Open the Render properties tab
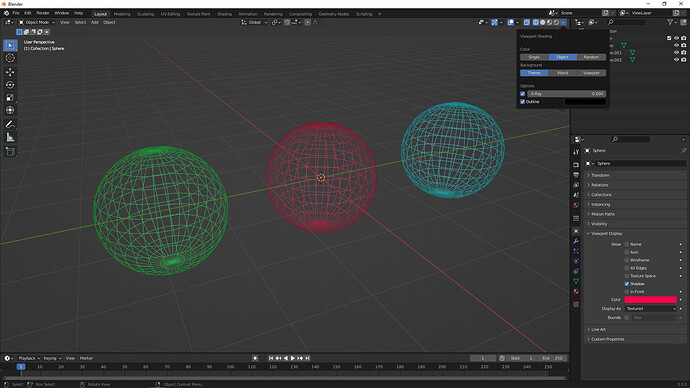Screen dimensions: 690x388 click(576, 165)
